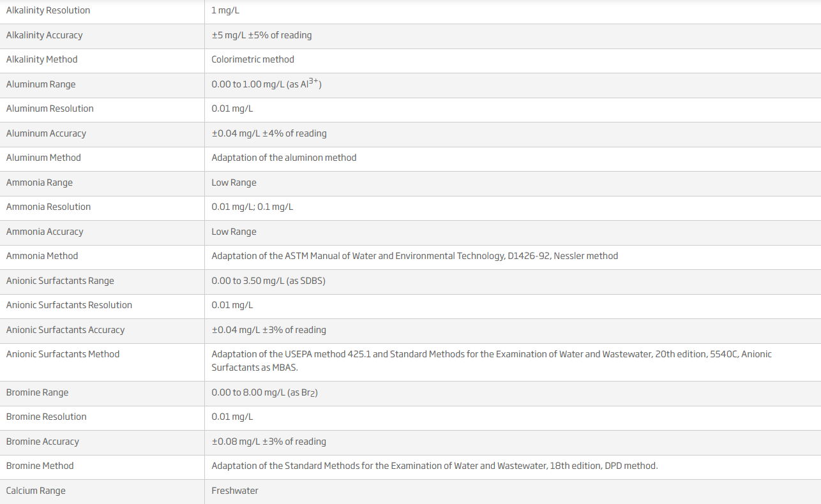821x504 pixels.
Task: Select the 0.00 to 3.50 mg/L SDBS value
Action: [268, 281]
